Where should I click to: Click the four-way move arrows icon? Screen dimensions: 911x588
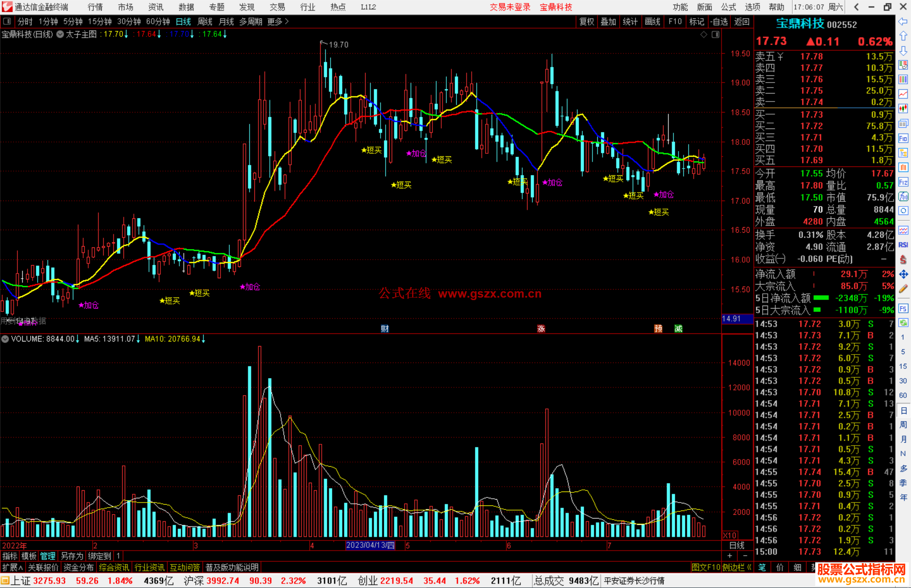coord(903,274)
